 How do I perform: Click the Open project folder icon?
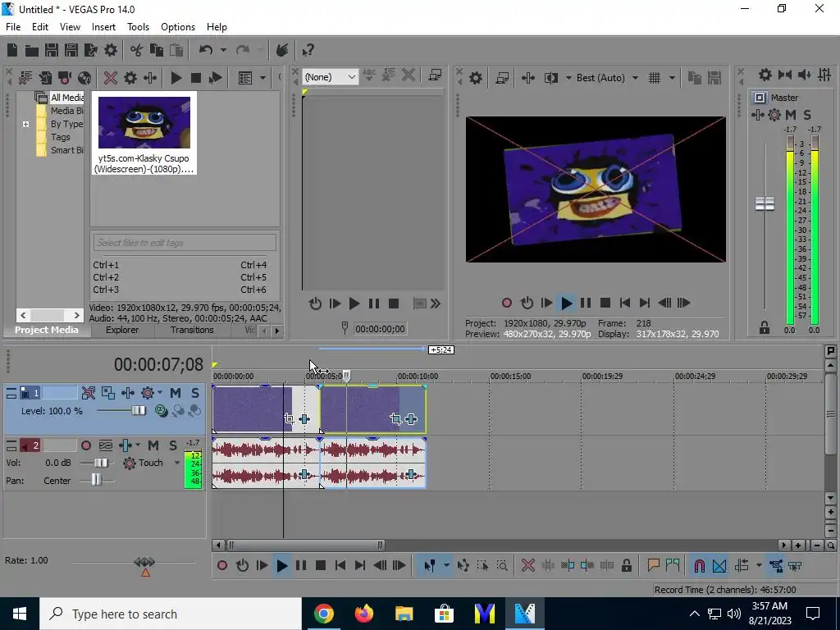32,50
